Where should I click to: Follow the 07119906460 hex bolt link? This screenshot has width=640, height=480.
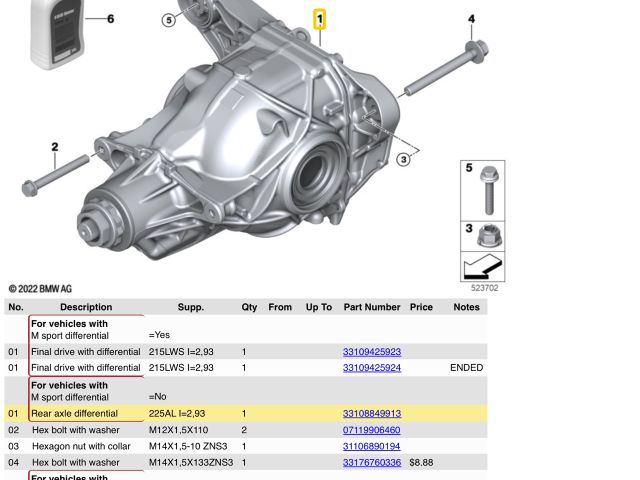371,429
